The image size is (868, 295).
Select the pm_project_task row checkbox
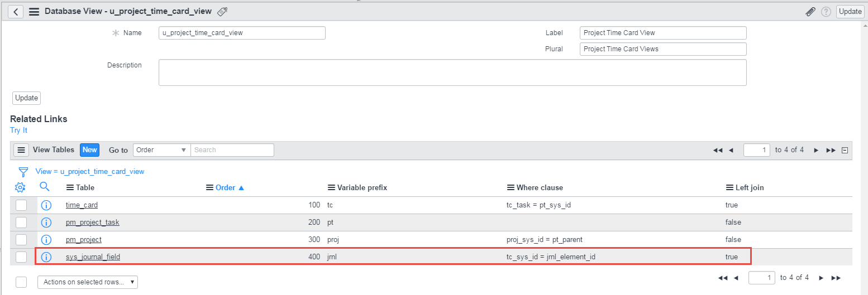tap(21, 223)
